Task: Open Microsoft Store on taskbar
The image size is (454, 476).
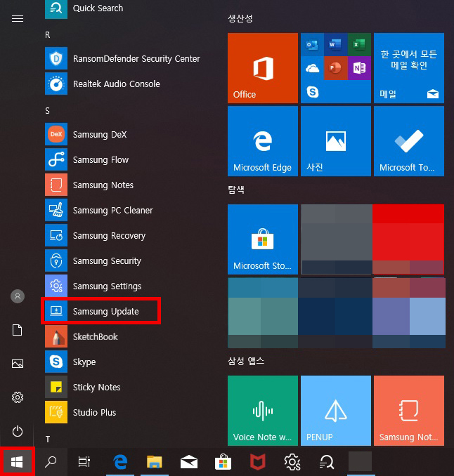Action: coord(223,462)
